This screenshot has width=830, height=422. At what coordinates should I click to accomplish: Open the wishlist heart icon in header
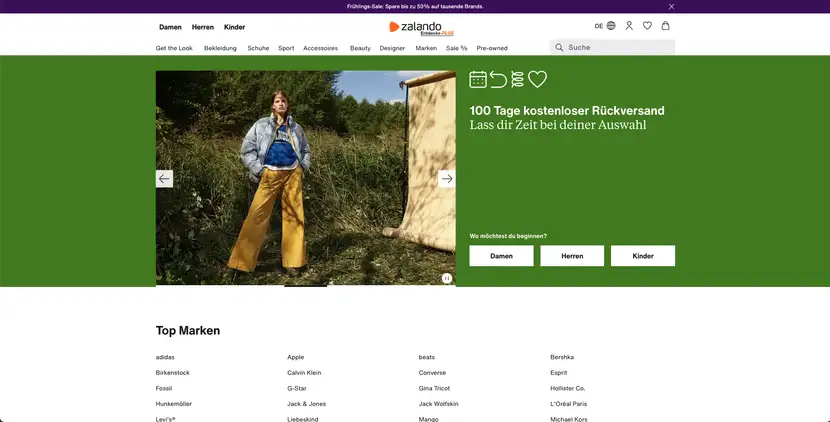(x=647, y=25)
